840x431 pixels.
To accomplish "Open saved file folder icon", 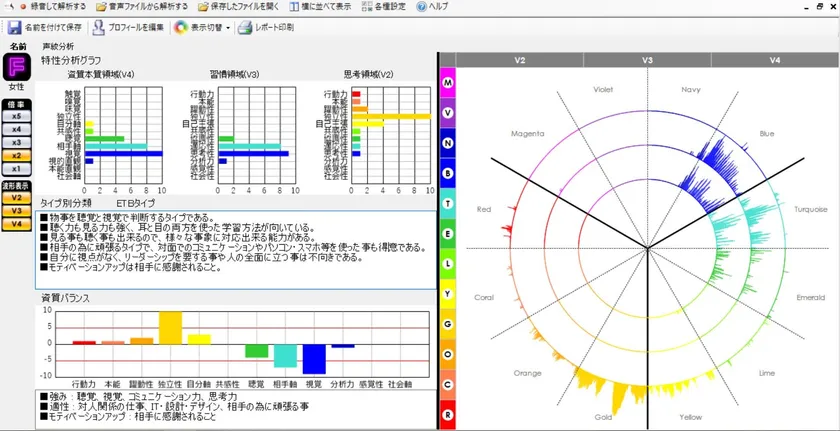I will point(201,6).
